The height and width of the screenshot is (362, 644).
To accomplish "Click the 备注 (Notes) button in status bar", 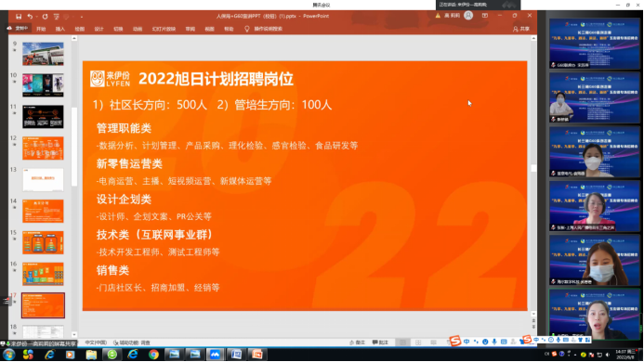I will [x=357, y=343].
